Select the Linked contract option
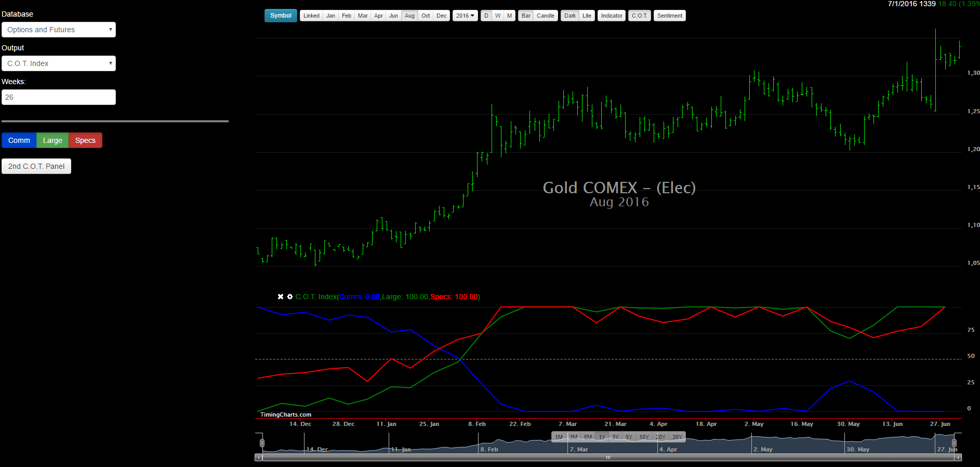Image resolution: width=980 pixels, height=467 pixels. (311, 16)
